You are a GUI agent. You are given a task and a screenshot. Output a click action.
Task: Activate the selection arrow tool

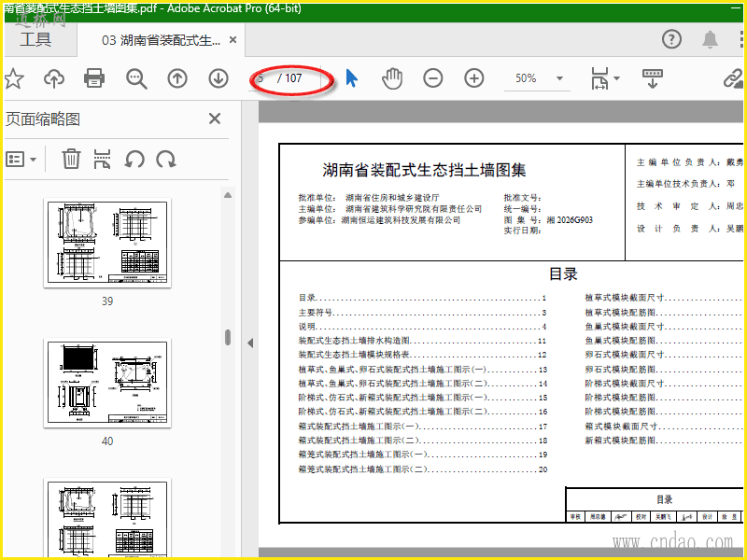(352, 78)
